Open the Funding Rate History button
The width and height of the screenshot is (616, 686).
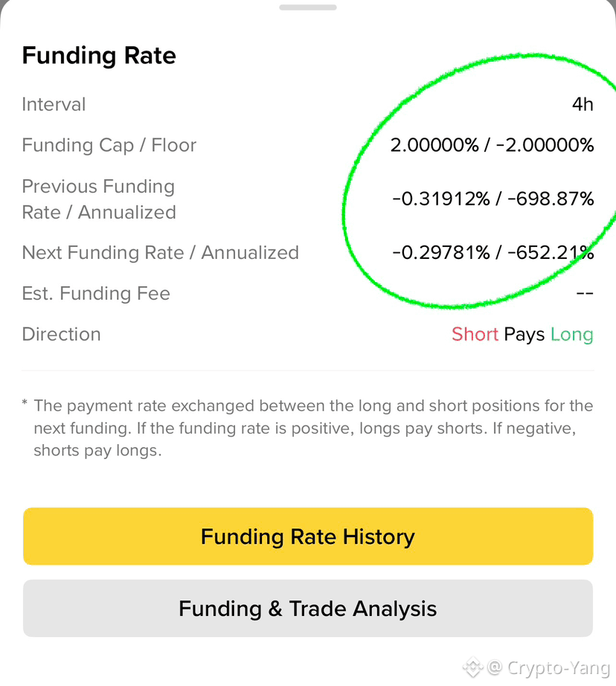pos(308,536)
